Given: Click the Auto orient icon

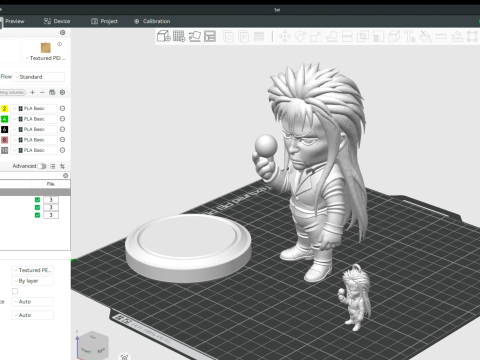Looking at the screenshot, I should coord(195,36).
